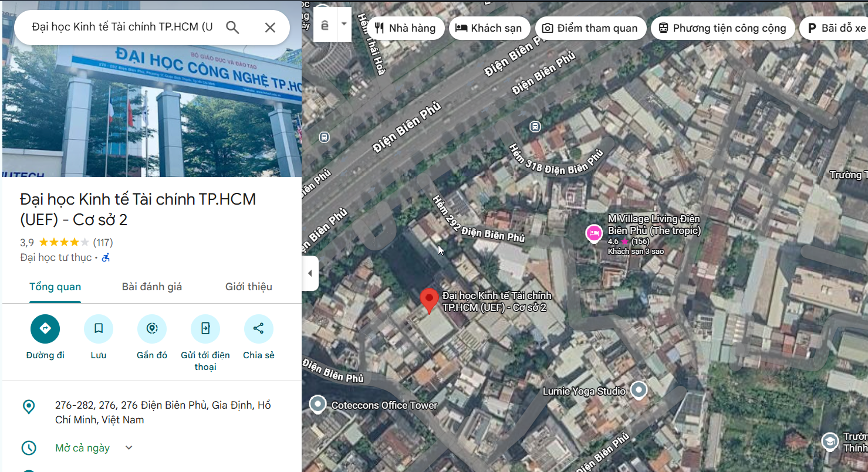Click the 'M Village Living Điện Biên Phủ' map label

pos(654,225)
